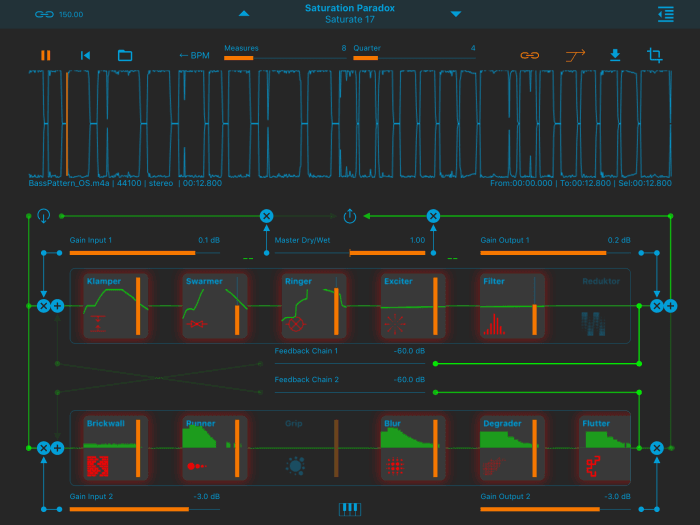Toggle chain 2 input multiplier node

tap(43, 448)
